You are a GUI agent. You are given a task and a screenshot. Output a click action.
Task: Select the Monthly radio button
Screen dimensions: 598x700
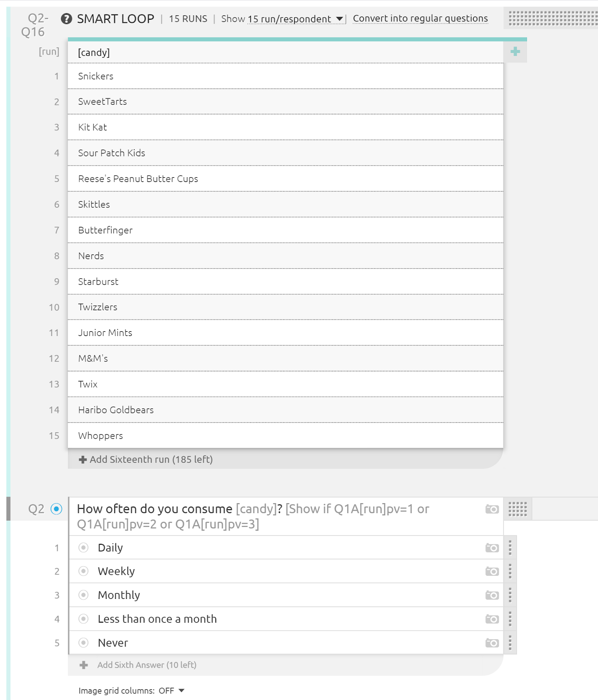[84, 595]
